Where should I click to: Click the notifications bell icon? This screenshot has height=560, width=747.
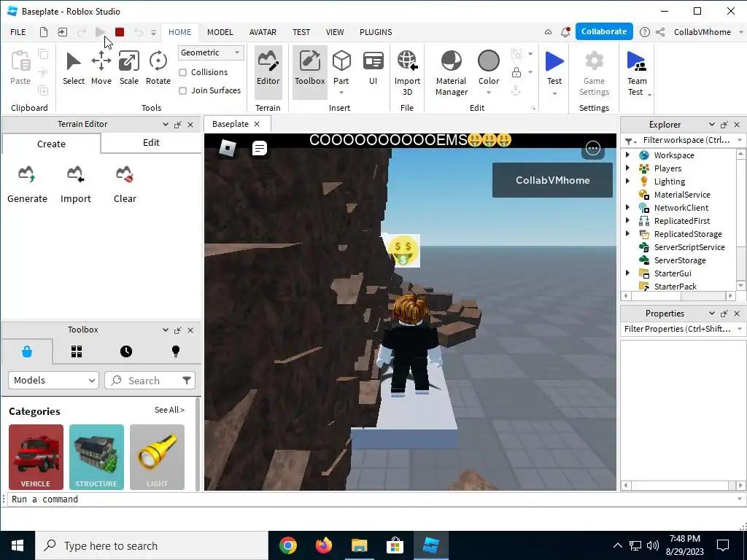click(x=565, y=32)
